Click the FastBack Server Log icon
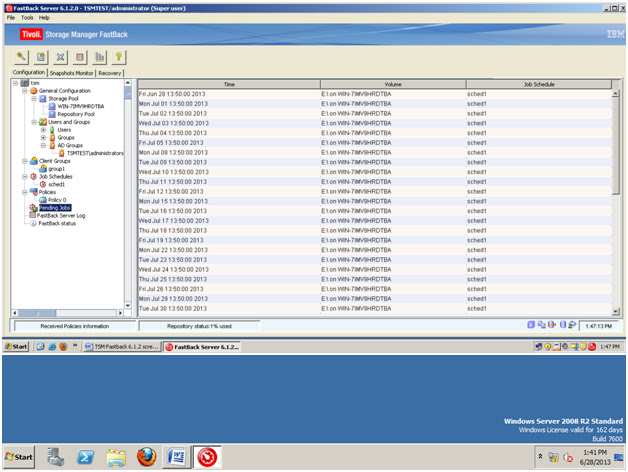Viewport: 628px width, 472px height. tap(33, 216)
